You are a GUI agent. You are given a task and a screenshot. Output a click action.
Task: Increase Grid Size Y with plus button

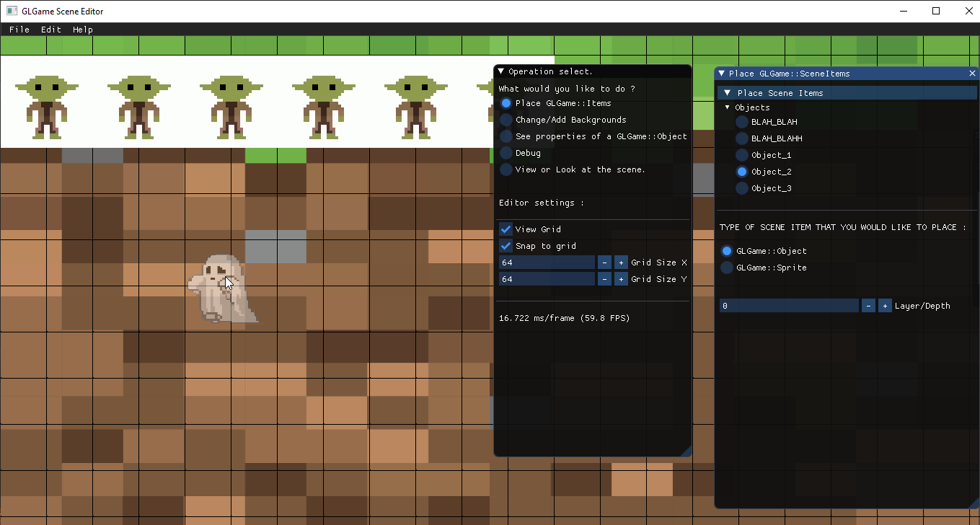coord(621,279)
